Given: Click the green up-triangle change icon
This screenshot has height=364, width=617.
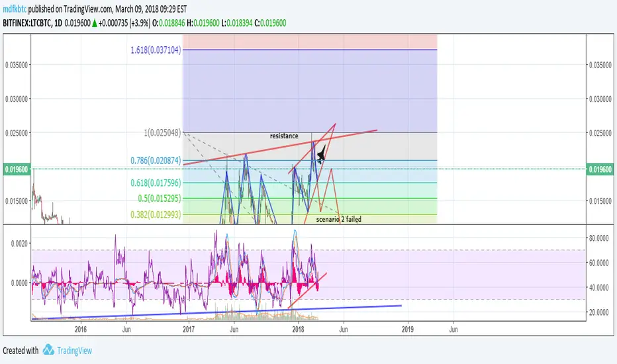Looking at the screenshot, I should (95, 23).
